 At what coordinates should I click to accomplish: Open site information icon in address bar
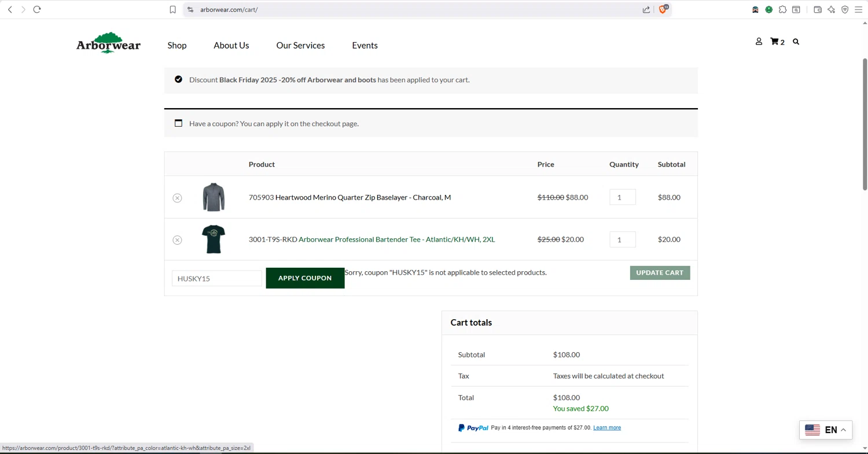click(x=190, y=9)
